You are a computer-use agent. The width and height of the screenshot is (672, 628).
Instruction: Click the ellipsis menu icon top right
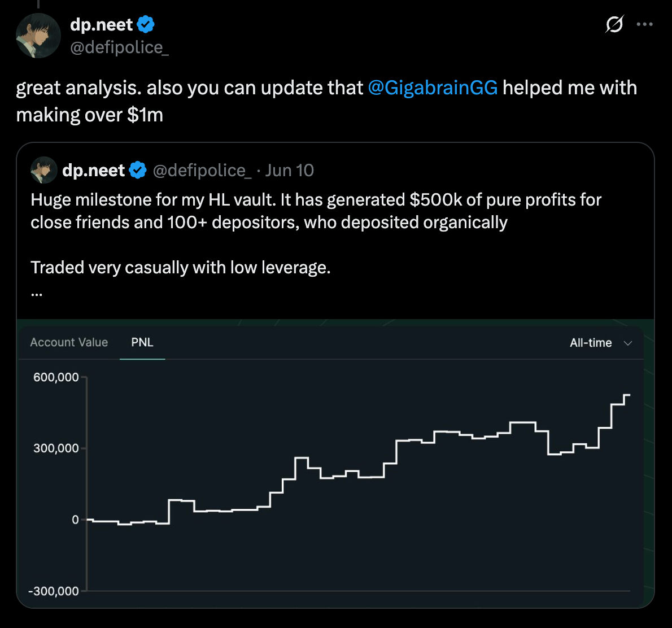[645, 24]
